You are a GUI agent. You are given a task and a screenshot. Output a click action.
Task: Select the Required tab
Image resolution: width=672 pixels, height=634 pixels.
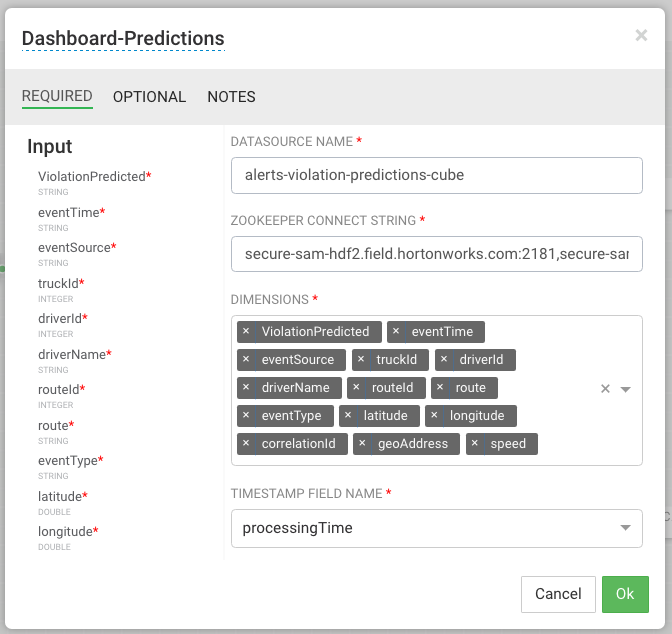coord(57,97)
